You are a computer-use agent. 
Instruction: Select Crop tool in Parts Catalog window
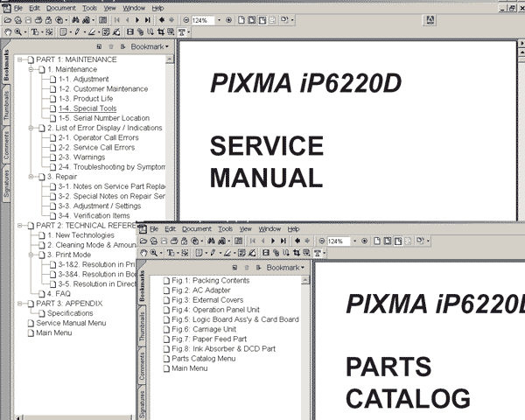[297, 253]
